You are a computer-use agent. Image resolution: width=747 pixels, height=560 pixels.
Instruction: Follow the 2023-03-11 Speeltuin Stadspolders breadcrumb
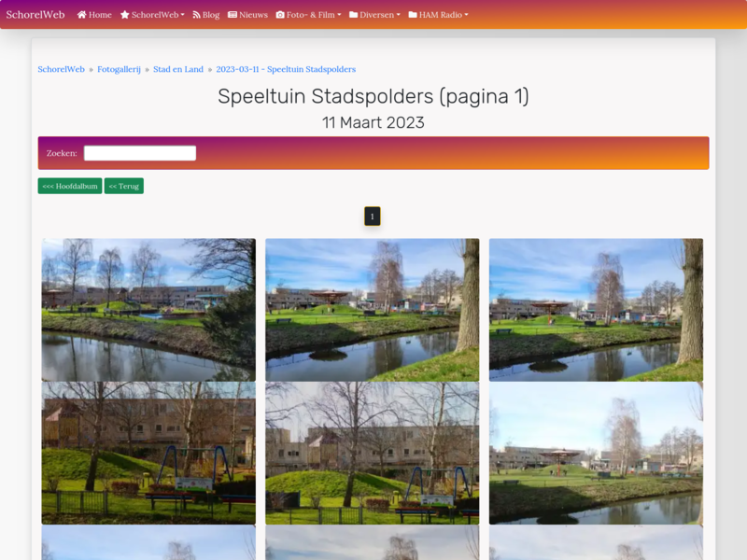click(x=286, y=69)
